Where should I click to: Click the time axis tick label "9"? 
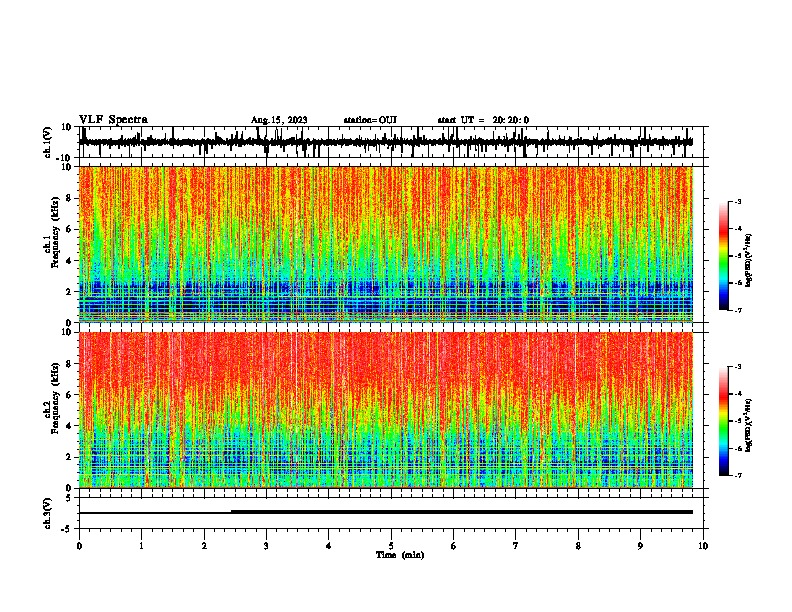pyautogui.click(x=640, y=546)
